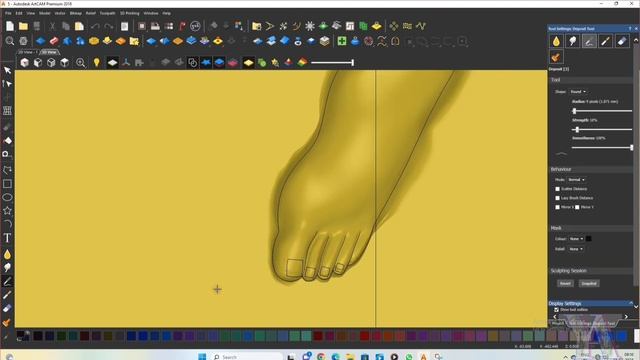
Task: Open the Mode dropdown set to Normal
Action: pyautogui.click(x=576, y=180)
